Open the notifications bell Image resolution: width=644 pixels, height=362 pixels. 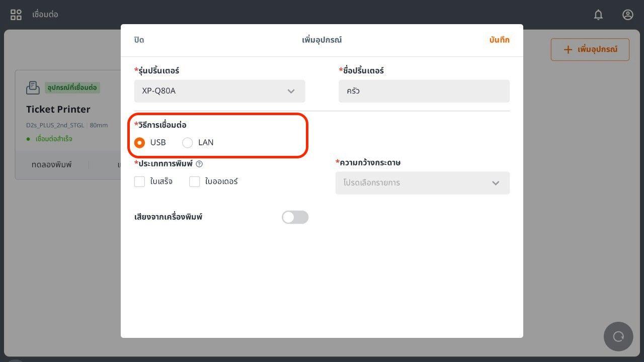coord(598,15)
